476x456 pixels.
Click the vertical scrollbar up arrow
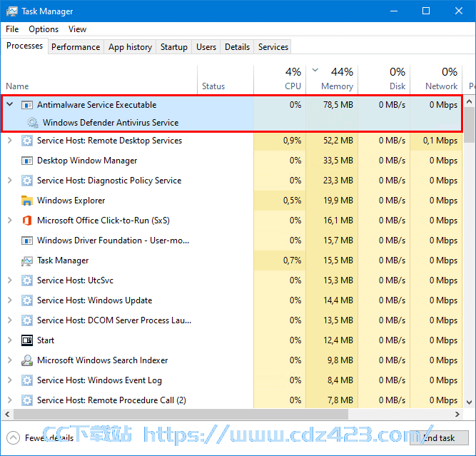(469, 101)
